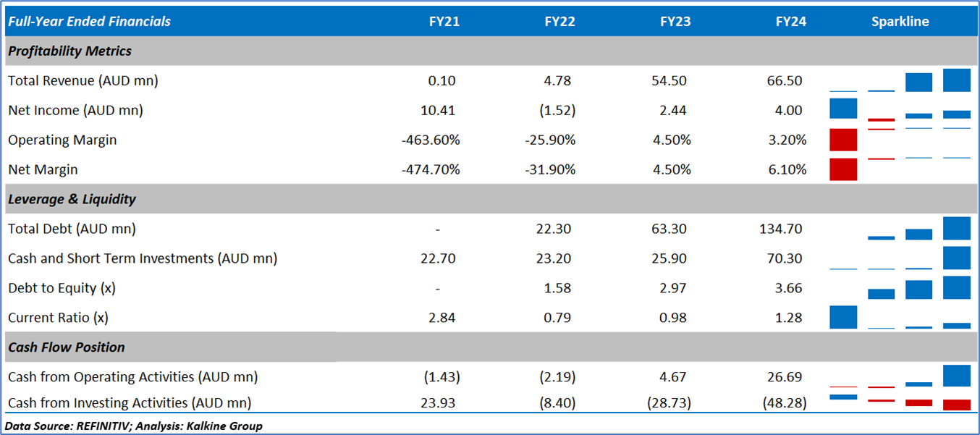Click the FY21 Operating Margin value -463.60%
Viewport: 980px width, 435px height.
(x=431, y=140)
